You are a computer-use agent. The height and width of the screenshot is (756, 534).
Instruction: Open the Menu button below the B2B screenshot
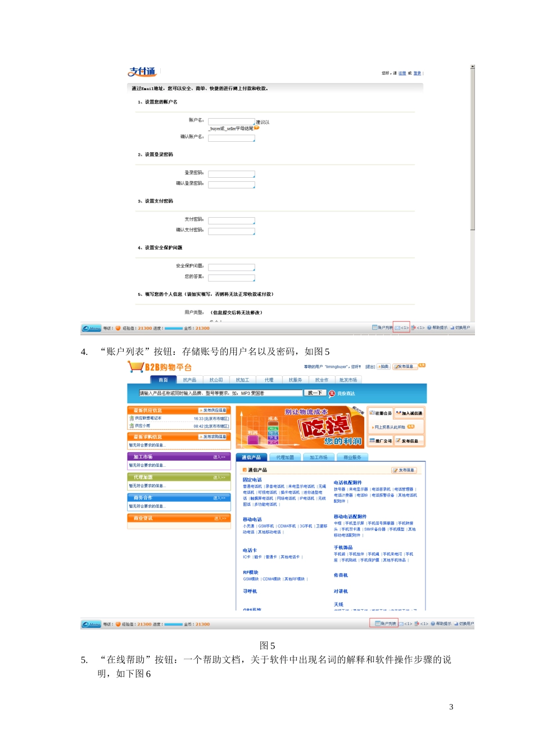click(91, 624)
